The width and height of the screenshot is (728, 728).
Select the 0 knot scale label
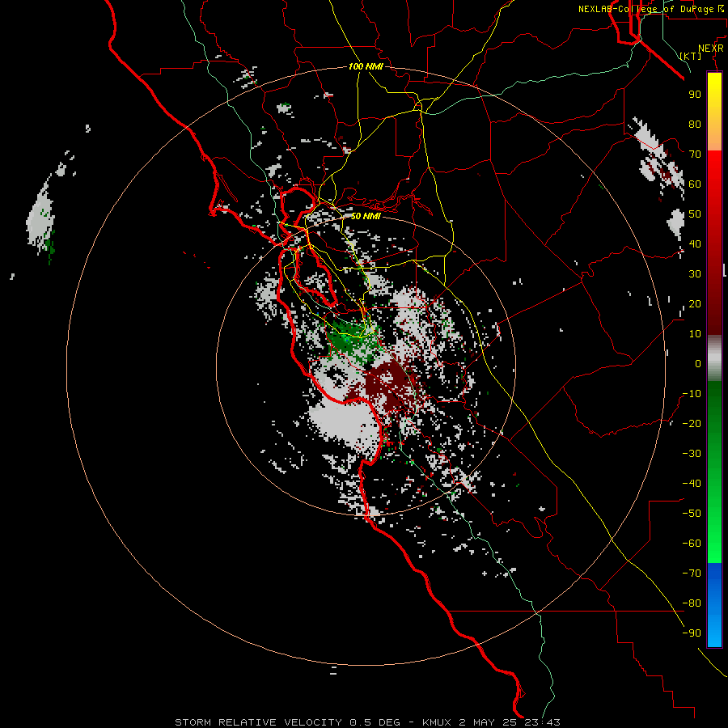coord(698,363)
